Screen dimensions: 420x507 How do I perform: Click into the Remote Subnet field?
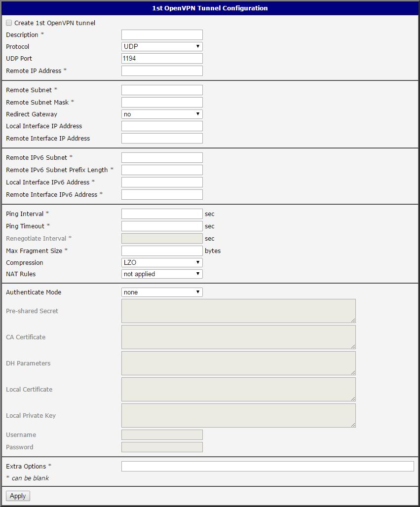[x=162, y=90]
